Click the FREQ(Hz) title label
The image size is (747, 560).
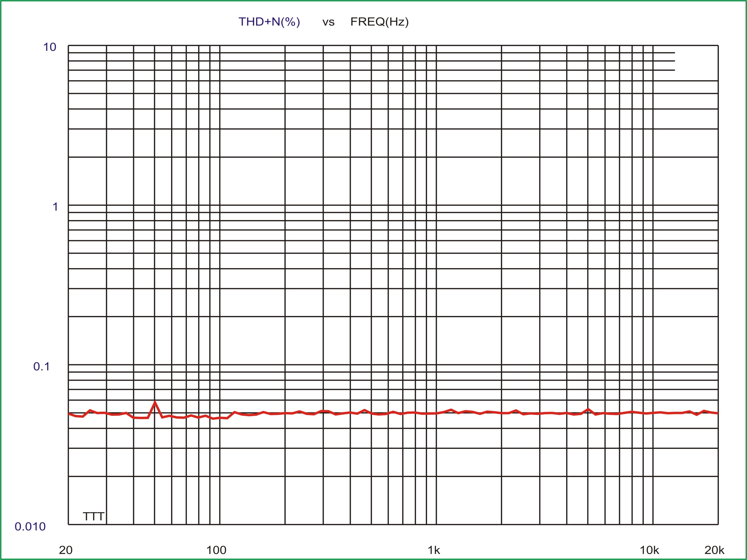380,22
